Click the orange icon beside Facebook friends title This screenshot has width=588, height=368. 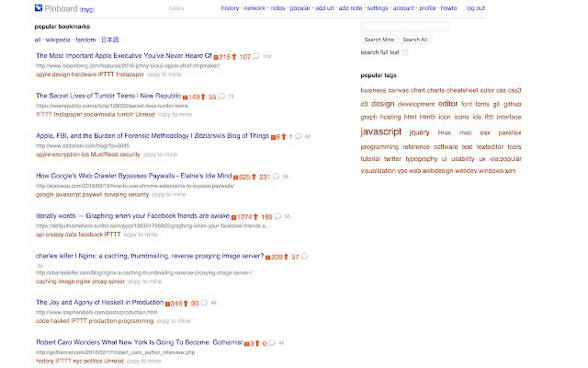point(234,217)
